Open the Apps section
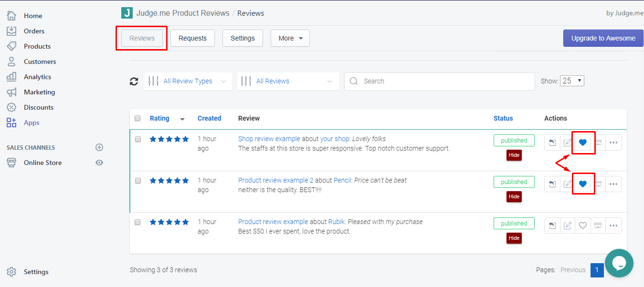 click(32, 123)
